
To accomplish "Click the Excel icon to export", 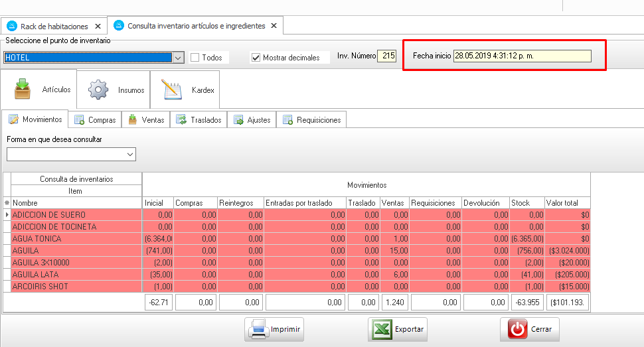I will tap(382, 328).
